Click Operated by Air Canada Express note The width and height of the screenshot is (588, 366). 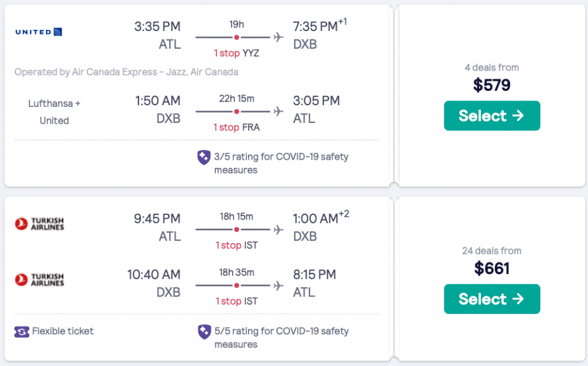(x=126, y=72)
